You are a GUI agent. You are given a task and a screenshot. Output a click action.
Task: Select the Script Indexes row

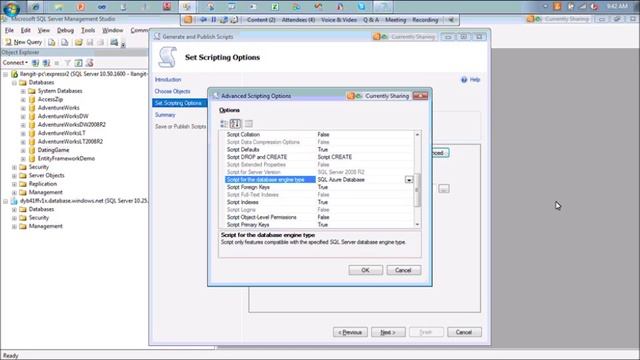click(x=319, y=202)
